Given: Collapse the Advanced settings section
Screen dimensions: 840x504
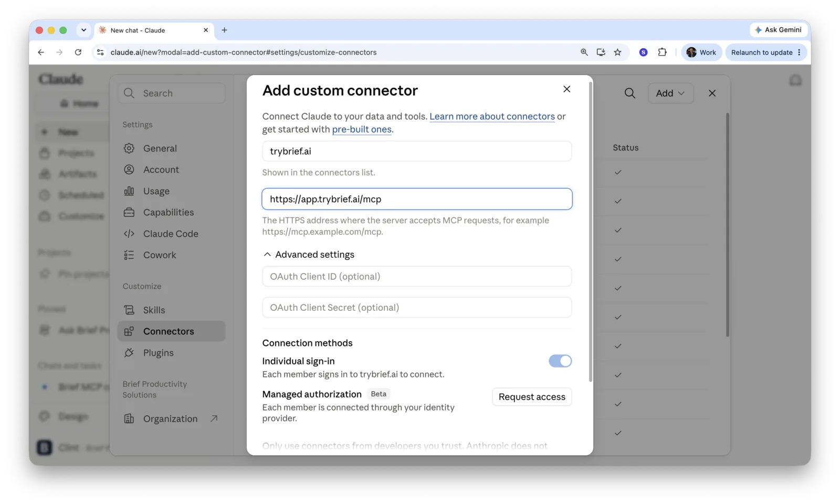Looking at the screenshot, I should pos(309,255).
